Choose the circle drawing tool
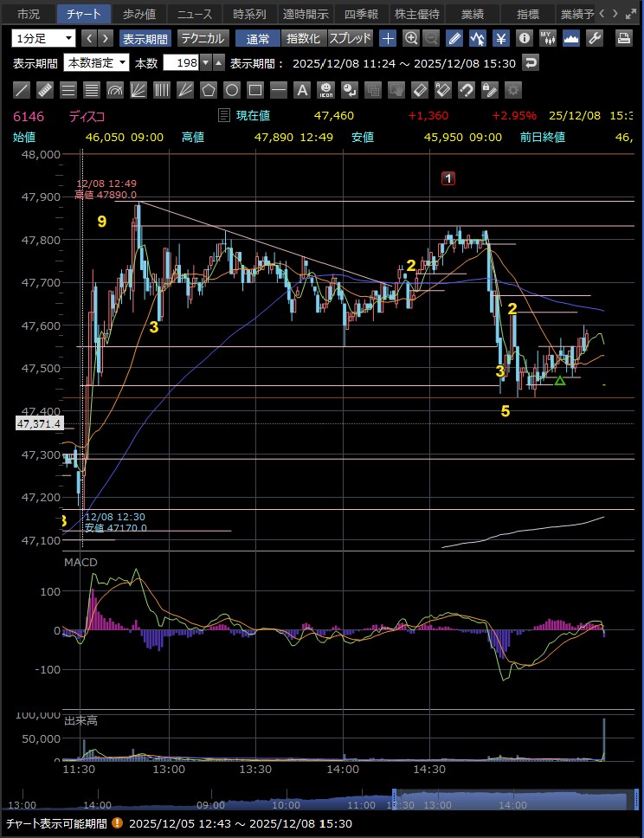The image size is (644, 838). (231, 89)
